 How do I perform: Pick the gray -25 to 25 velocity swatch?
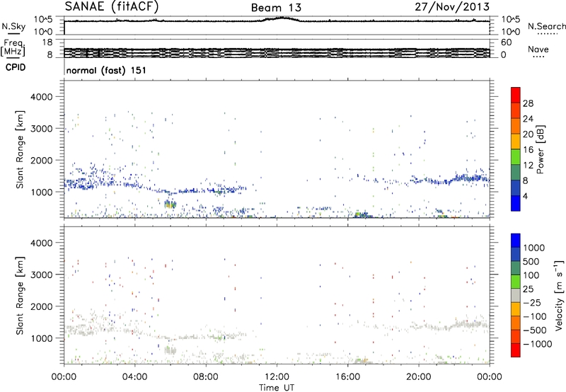pyautogui.click(x=516, y=296)
